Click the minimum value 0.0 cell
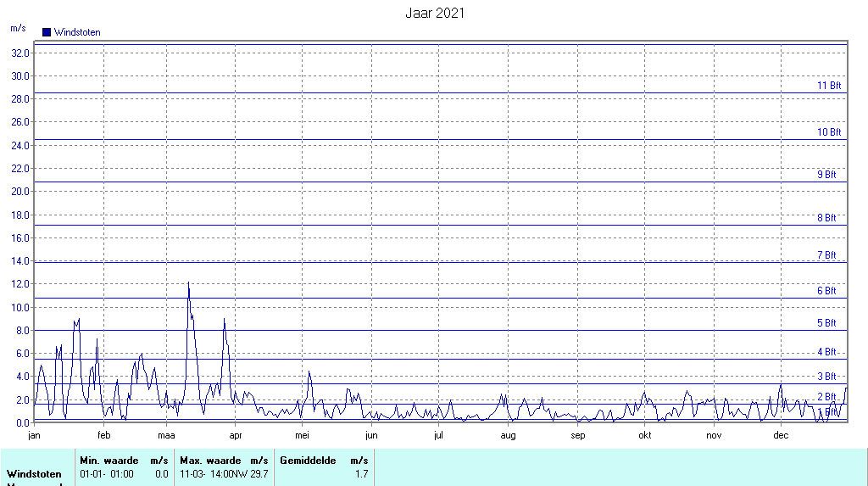Viewport: 868px width, 486px height. pyautogui.click(x=161, y=474)
